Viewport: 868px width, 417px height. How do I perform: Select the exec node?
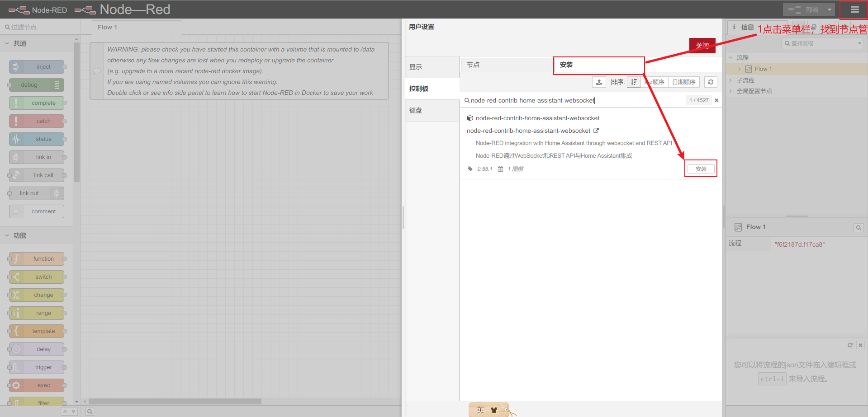pos(37,385)
